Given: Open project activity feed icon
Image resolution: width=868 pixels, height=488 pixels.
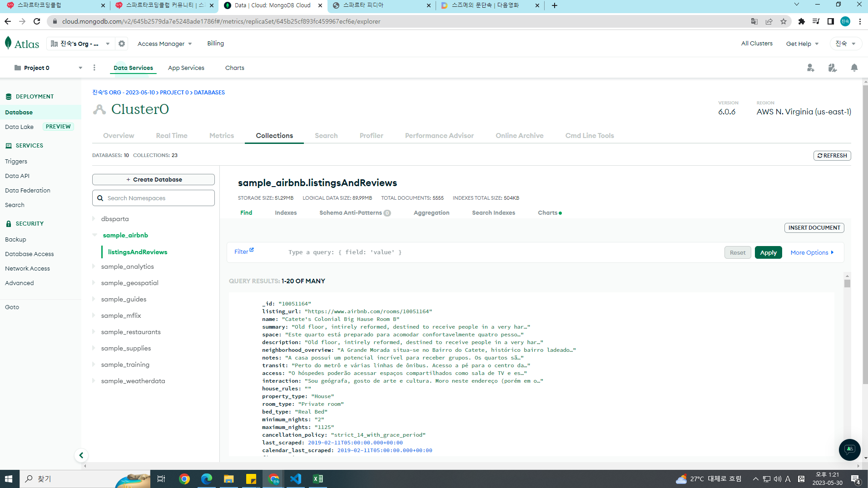Looking at the screenshot, I should click(832, 68).
